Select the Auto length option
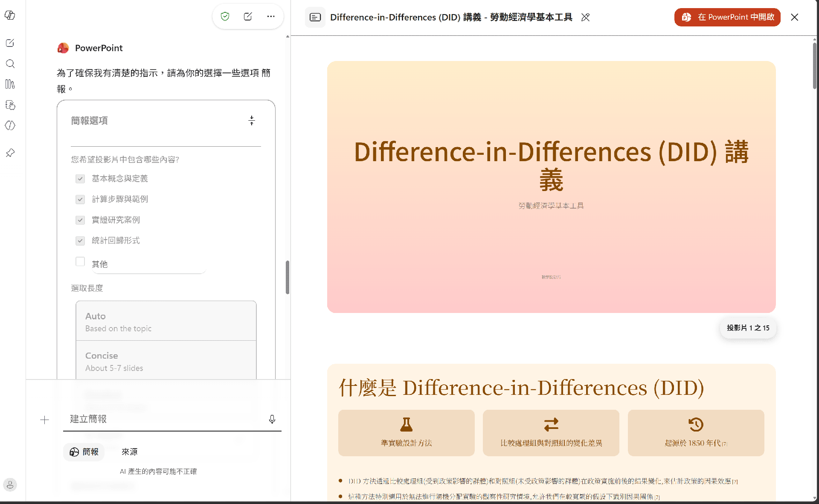Viewport: 819px width, 504px height. pos(166,321)
